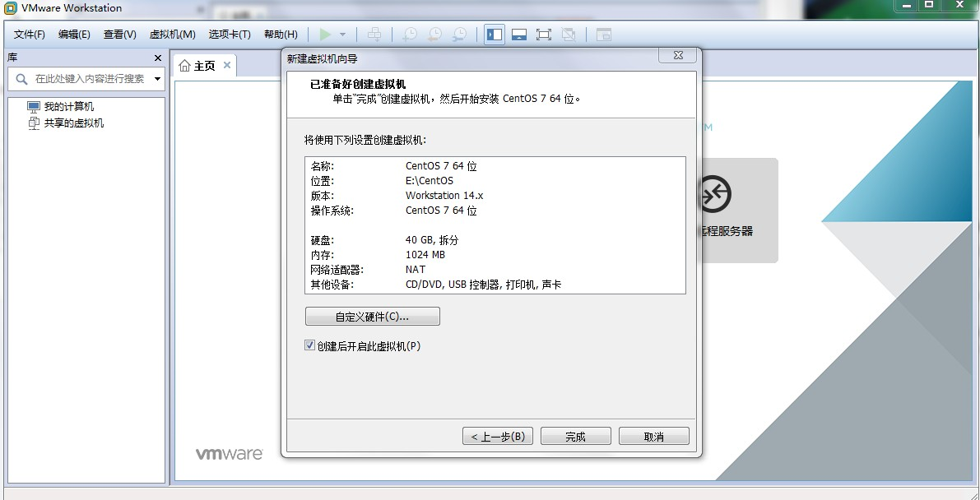Click the green power-on play icon
This screenshot has height=500, width=980.
click(325, 35)
